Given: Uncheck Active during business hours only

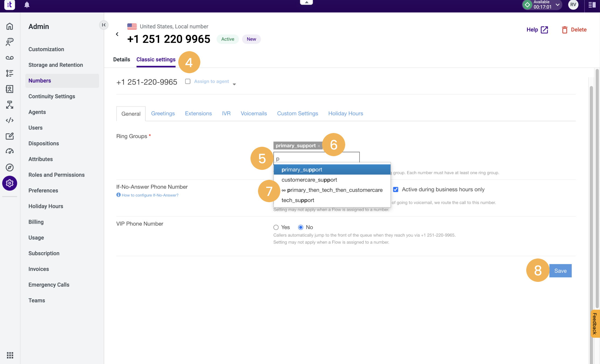Looking at the screenshot, I should click(x=395, y=189).
